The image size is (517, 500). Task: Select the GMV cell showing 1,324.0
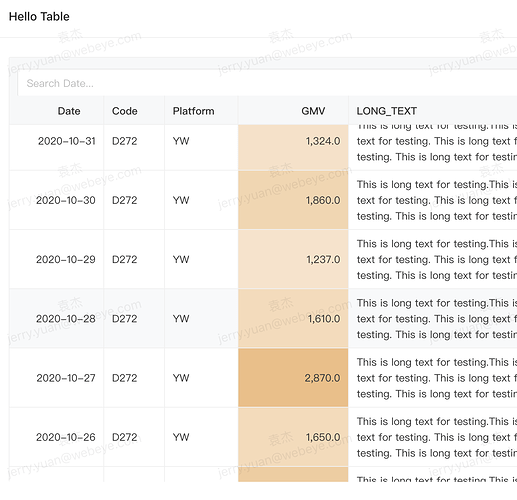[x=293, y=147]
